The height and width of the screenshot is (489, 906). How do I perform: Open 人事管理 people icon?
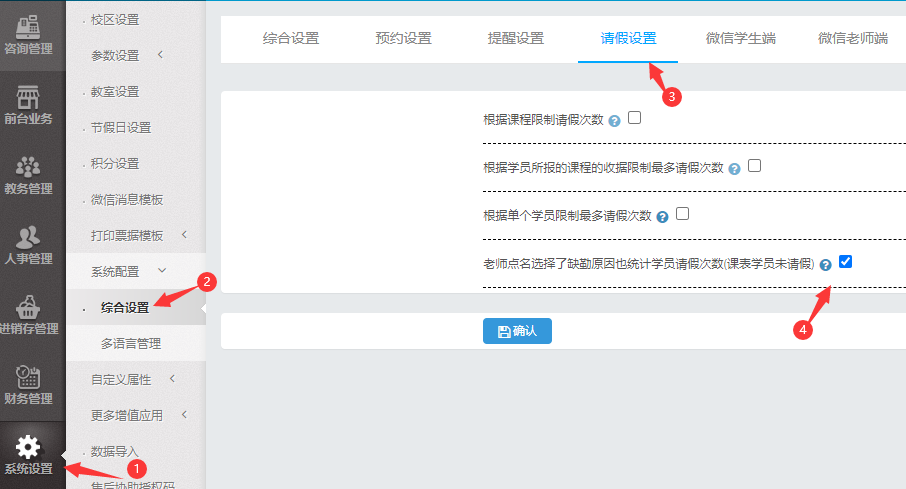28,237
